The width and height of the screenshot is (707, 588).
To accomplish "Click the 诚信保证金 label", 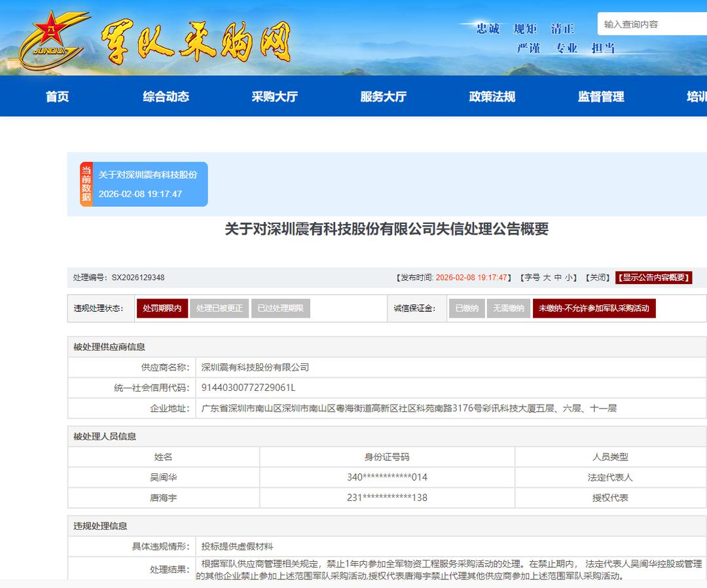I will click(x=414, y=308).
